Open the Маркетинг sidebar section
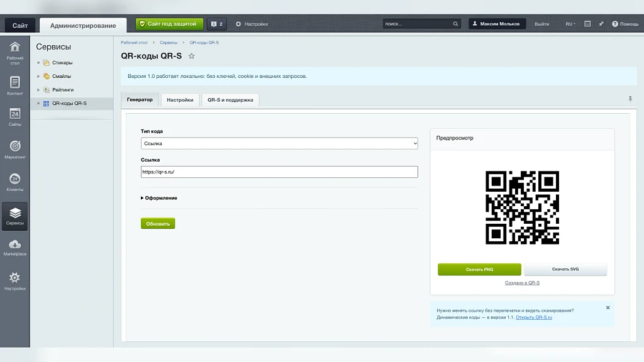Viewport: 644px width, 362px height. (15, 150)
